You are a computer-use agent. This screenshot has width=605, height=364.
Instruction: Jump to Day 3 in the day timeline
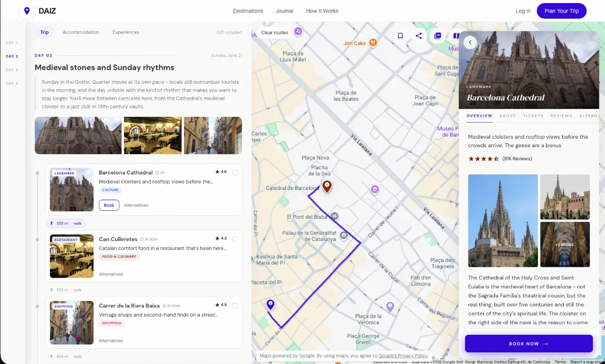click(x=12, y=70)
